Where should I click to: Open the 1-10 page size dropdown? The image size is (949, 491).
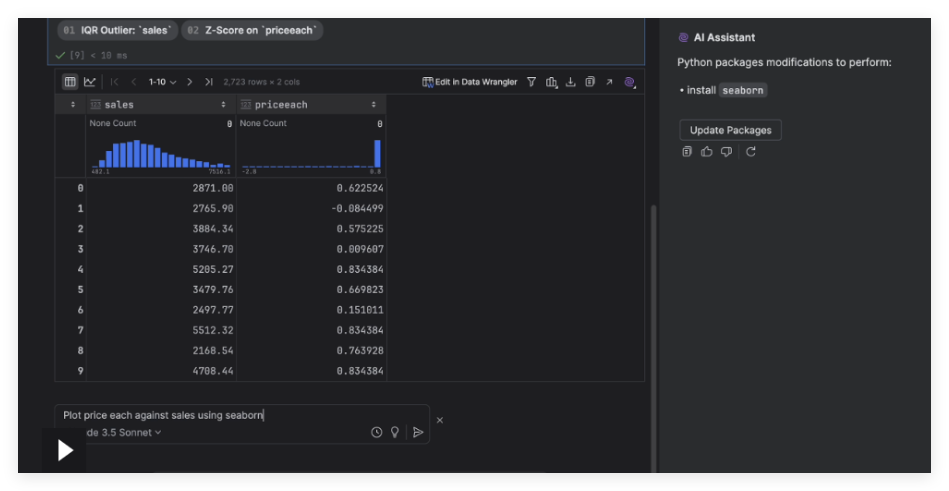[162, 82]
